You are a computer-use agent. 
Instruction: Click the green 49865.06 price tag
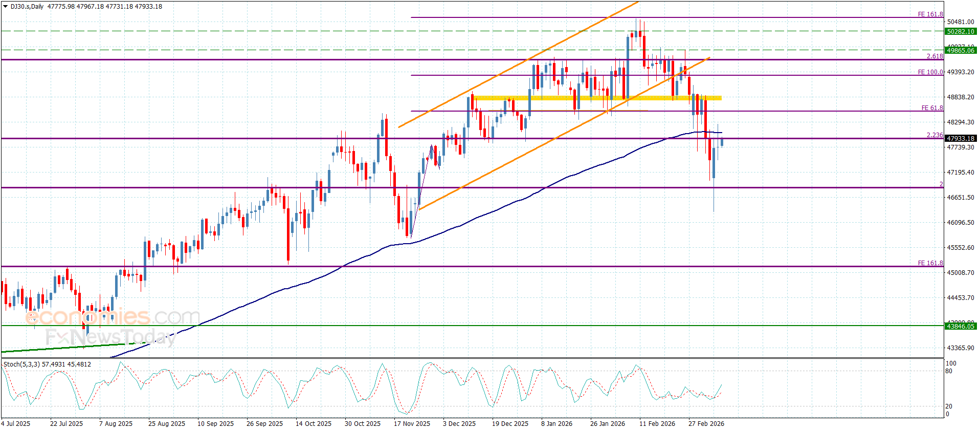pyautogui.click(x=961, y=50)
